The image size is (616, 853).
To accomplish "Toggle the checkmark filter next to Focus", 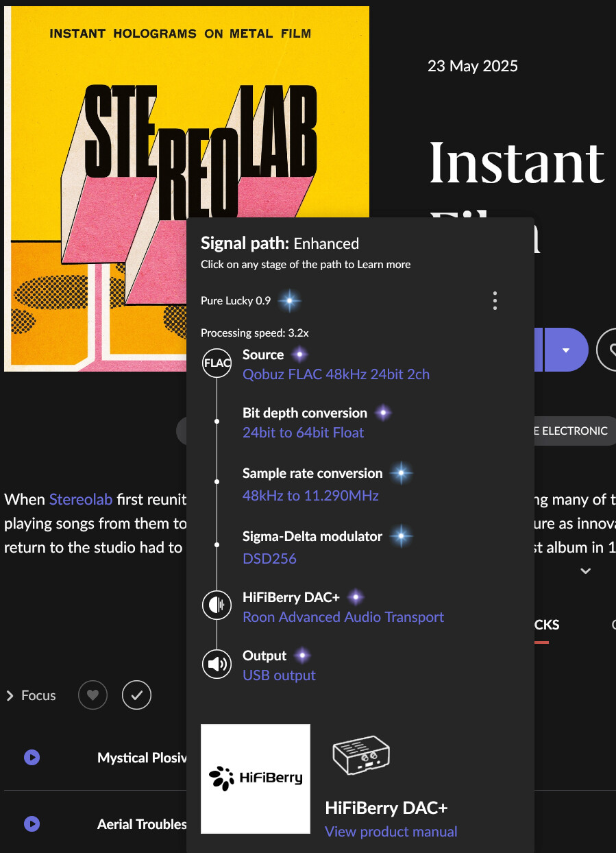I will tap(136, 695).
